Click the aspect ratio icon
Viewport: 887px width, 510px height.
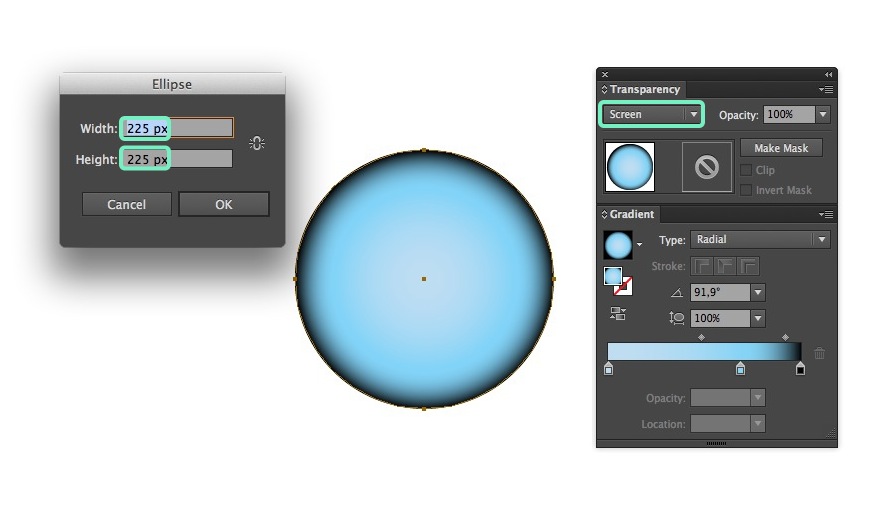tap(677, 318)
